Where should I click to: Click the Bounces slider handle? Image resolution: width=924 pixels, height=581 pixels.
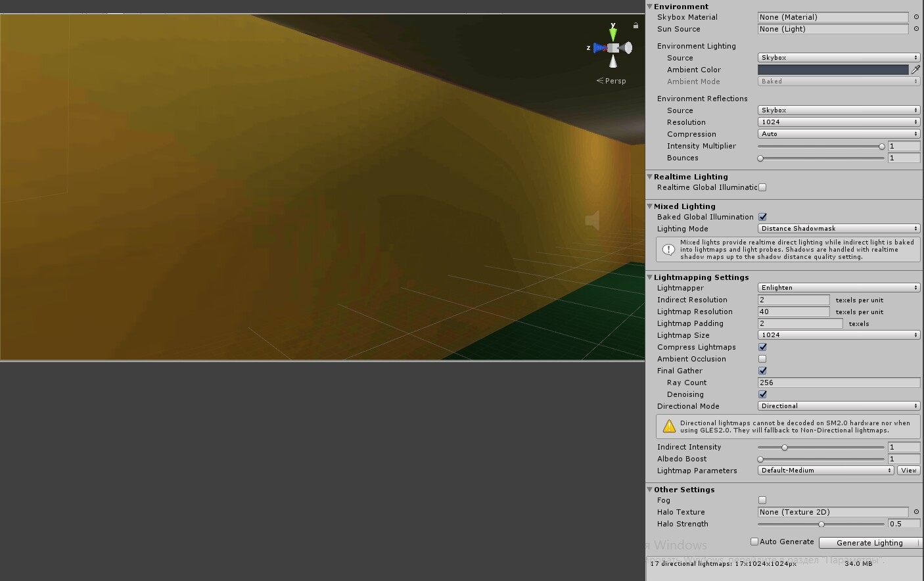pyautogui.click(x=760, y=158)
